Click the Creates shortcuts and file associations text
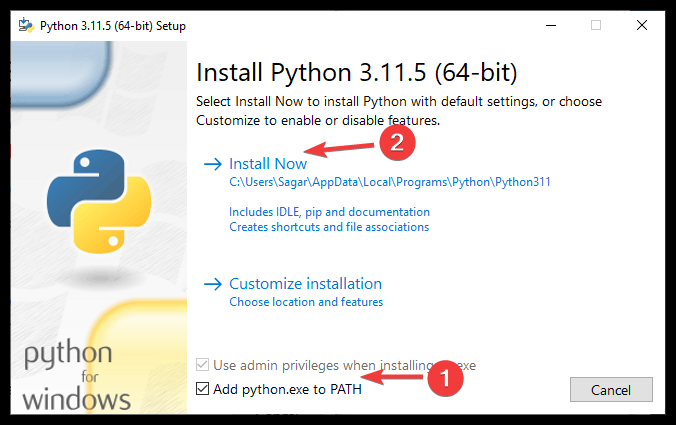This screenshot has height=425, width=676. click(x=329, y=227)
